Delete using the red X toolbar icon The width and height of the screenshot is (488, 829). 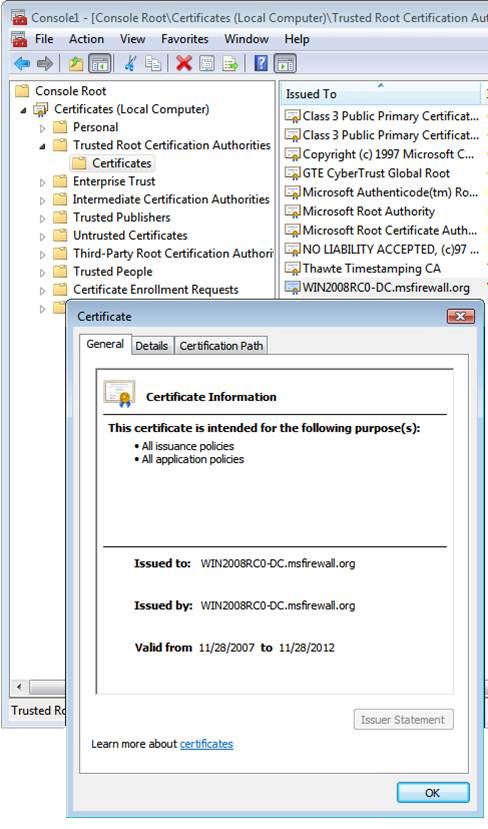click(x=183, y=63)
